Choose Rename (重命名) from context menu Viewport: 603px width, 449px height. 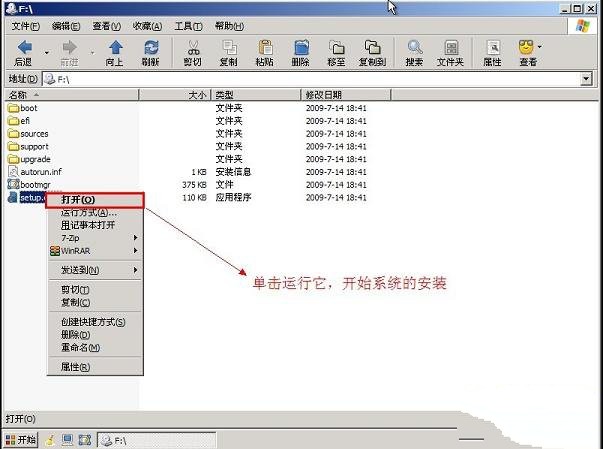pyautogui.click(x=80, y=347)
